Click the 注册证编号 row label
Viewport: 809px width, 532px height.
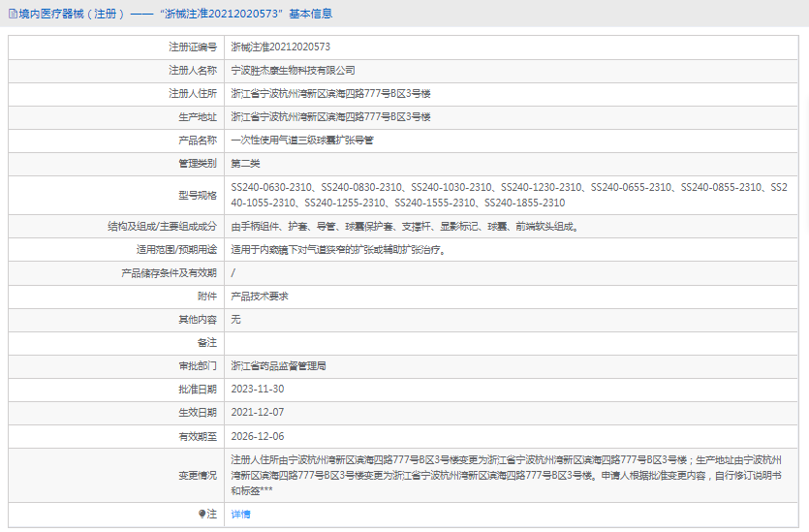point(193,47)
